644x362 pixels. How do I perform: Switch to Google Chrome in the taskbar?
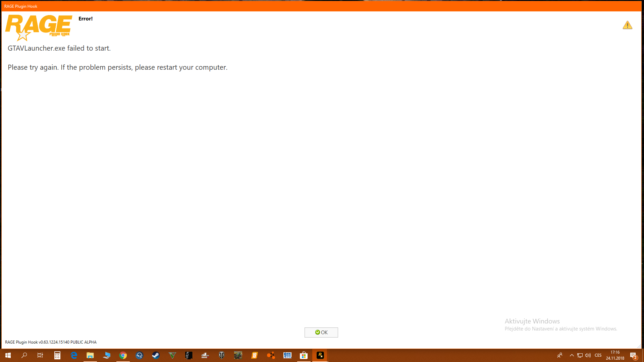(x=123, y=355)
